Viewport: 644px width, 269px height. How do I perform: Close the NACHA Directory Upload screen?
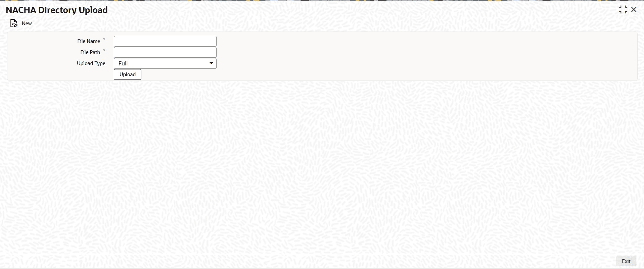point(634,10)
